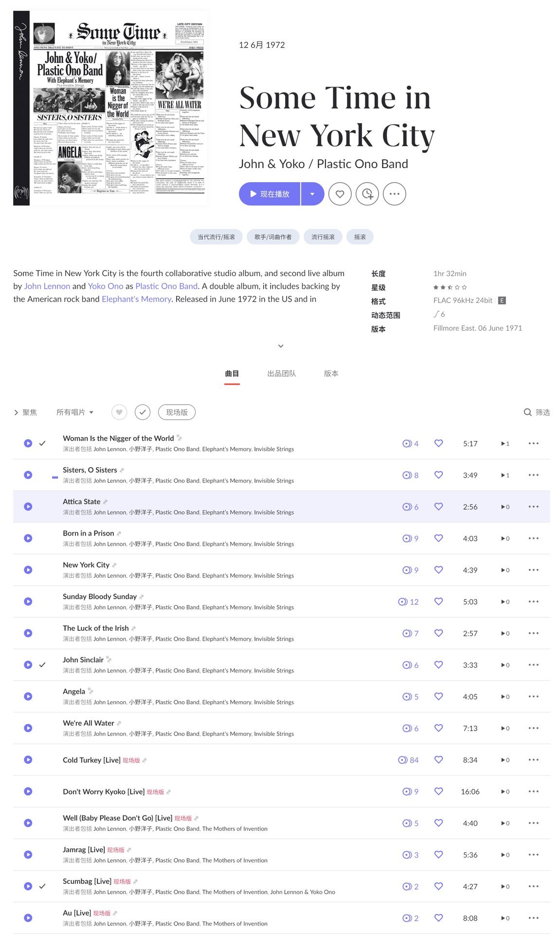Open versions count 4 for Woman Is the Nigger
560x946 pixels.
(x=410, y=444)
